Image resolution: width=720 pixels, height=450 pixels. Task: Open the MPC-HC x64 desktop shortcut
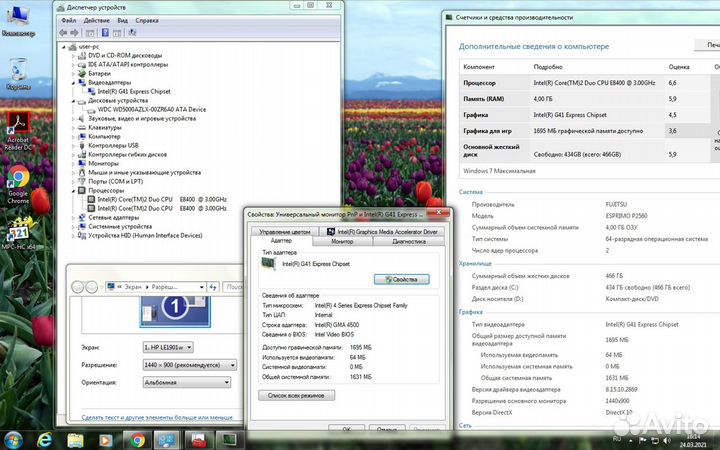tap(18, 233)
